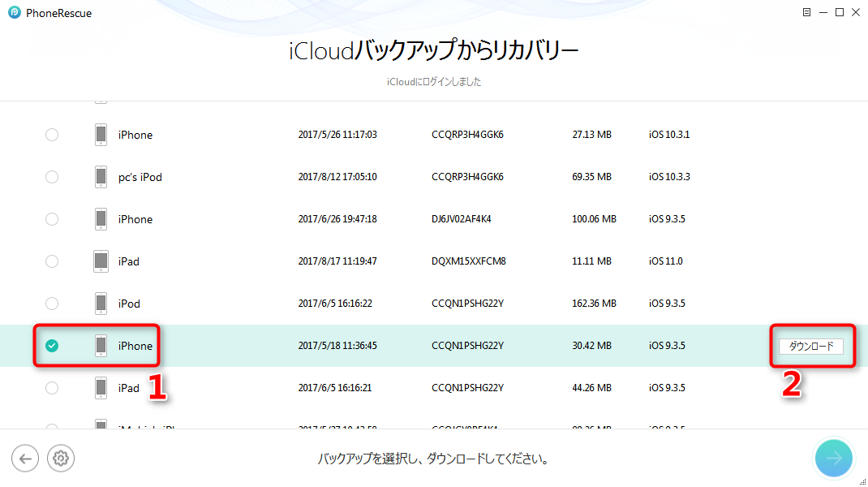
Task: Toggle checked iPhone backup 2017/5/18
Action: click(52, 345)
